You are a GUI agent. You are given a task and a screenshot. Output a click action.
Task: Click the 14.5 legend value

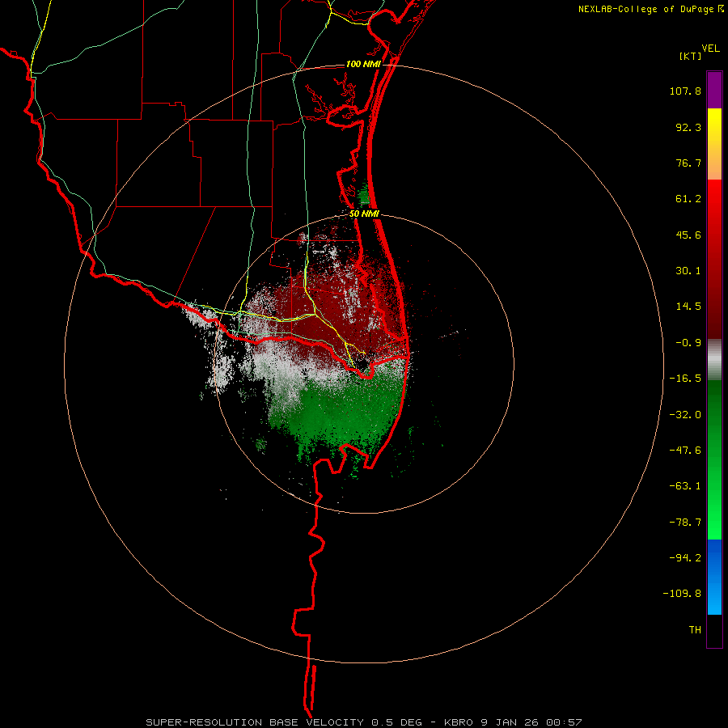688,307
